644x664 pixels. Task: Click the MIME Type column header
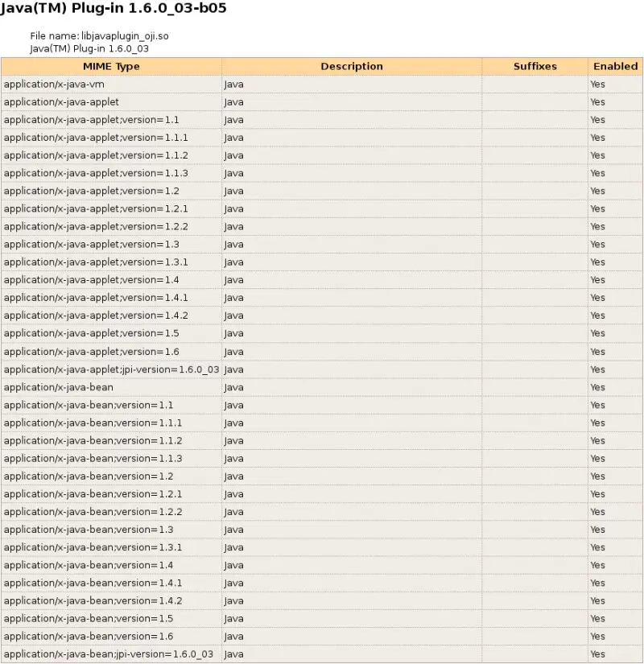(x=111, y=67)
